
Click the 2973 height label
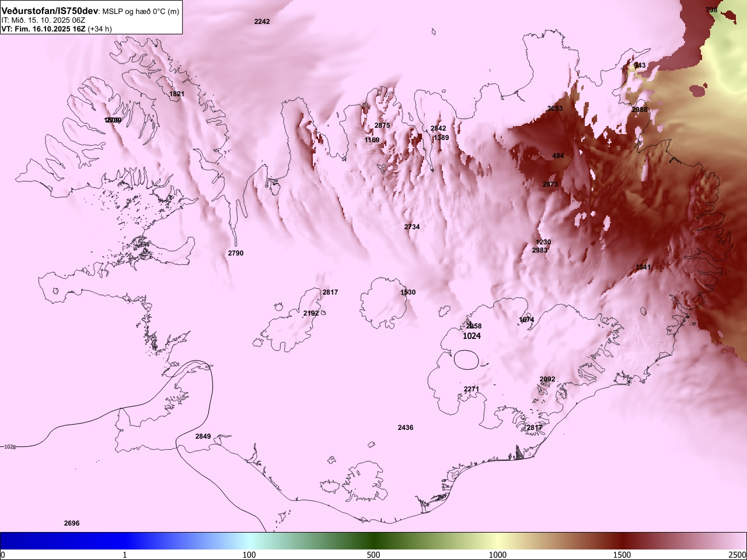click(x=550, y=184)
